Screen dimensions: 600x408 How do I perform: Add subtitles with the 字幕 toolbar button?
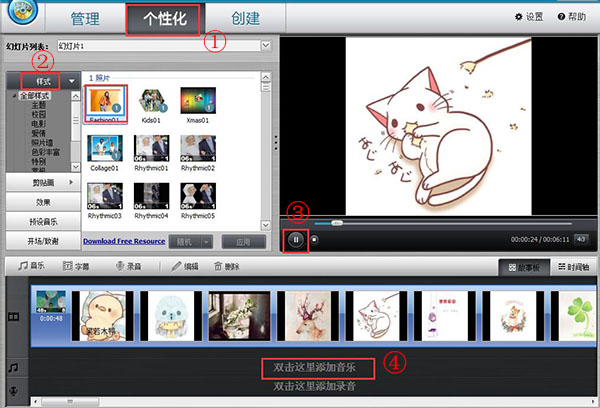pos(76,266)
